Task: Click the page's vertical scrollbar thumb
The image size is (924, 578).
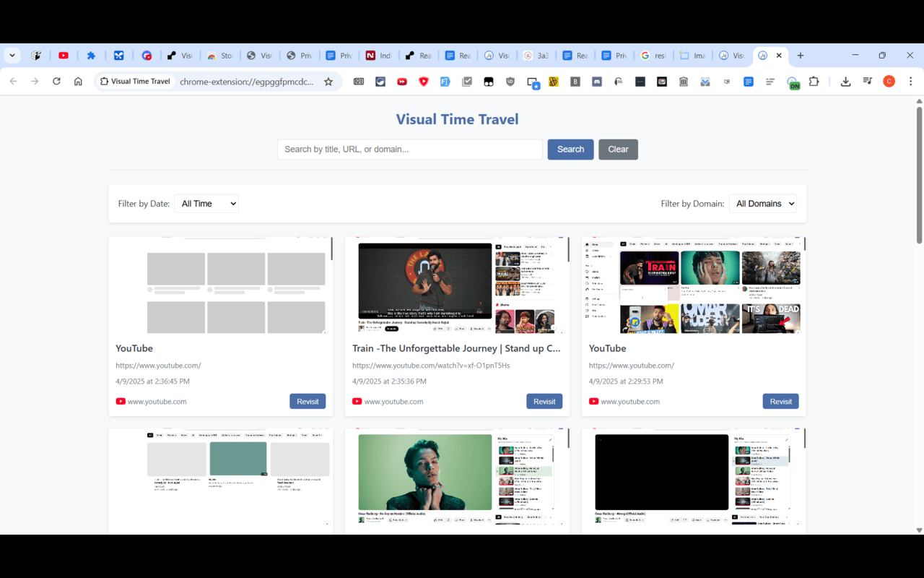Action: 919,175
